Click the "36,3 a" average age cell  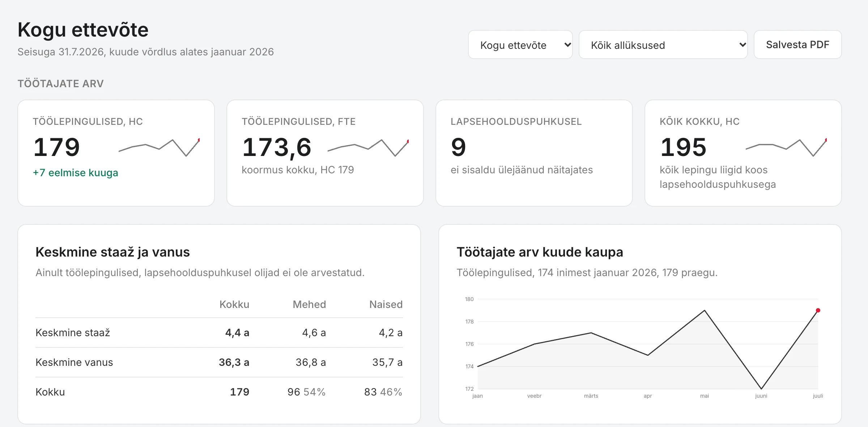click(x=234, y=362)
